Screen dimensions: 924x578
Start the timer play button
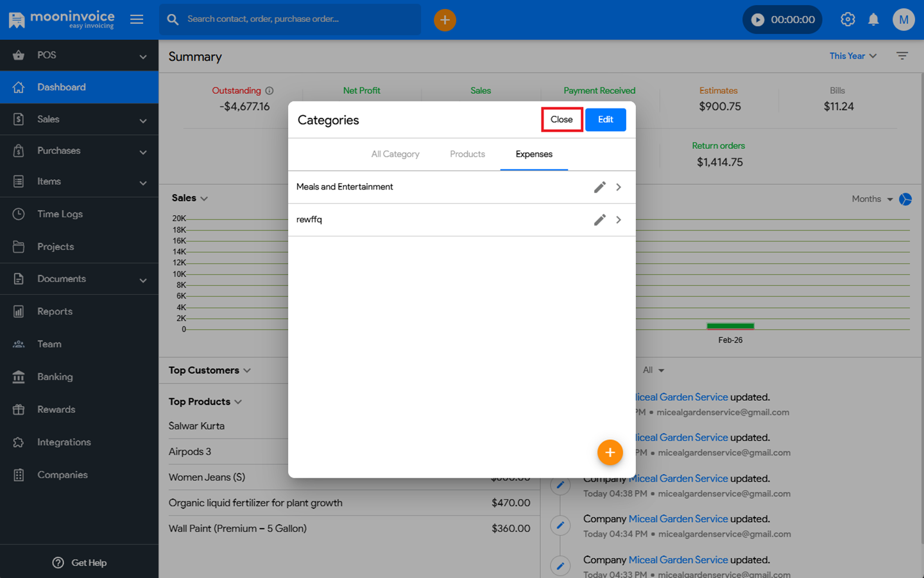(x=758, y=20)
